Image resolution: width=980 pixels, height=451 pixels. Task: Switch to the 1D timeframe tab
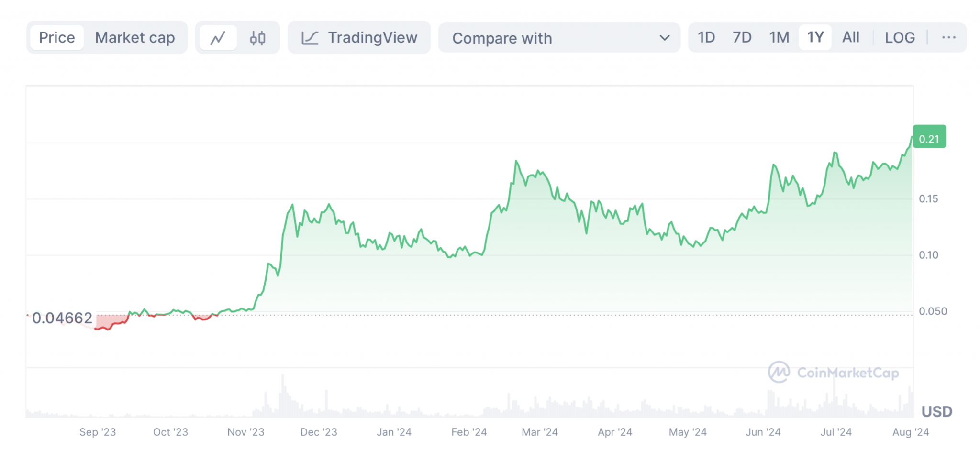click(706, 37)
